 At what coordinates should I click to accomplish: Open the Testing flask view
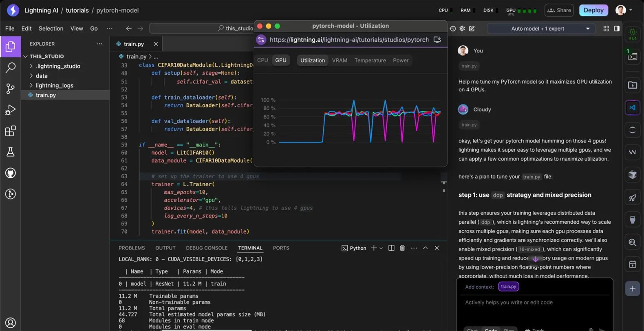11,152
